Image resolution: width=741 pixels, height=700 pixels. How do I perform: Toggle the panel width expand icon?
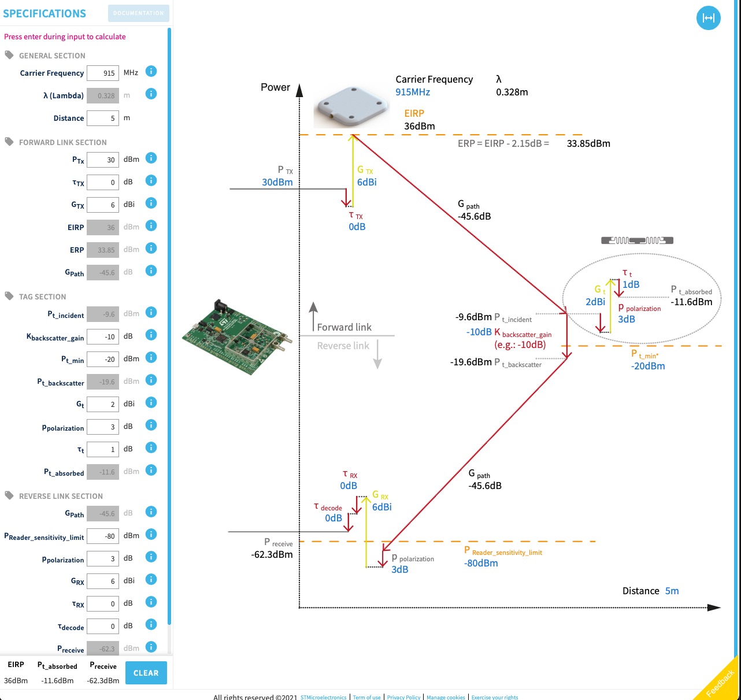click(708, 18)
